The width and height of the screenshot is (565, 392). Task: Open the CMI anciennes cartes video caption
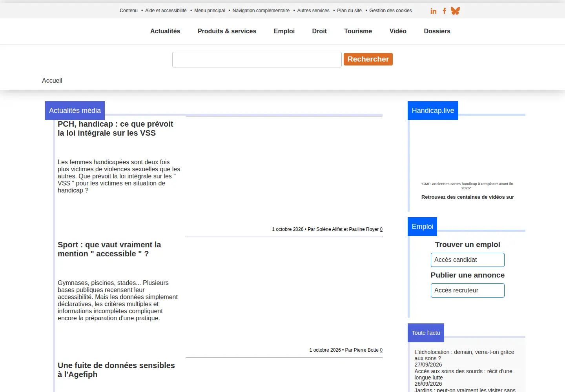point(467,186)
